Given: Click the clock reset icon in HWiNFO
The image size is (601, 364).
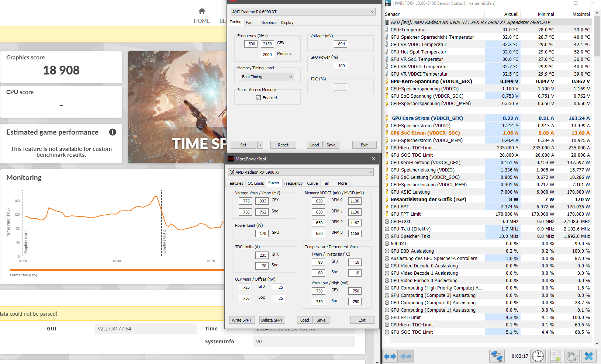Looking at the screenshot, I should coord(538,356).
